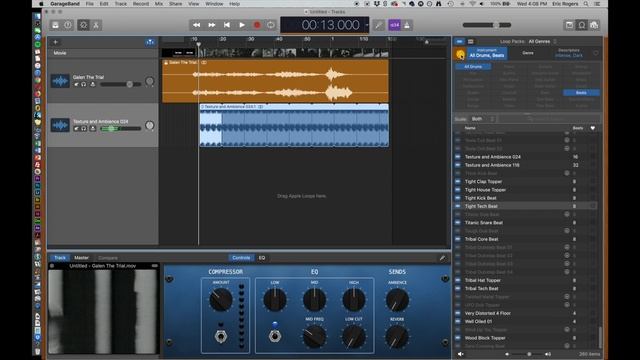
Task: Select the Genre filter tab
Action: [x=528, y=53]
